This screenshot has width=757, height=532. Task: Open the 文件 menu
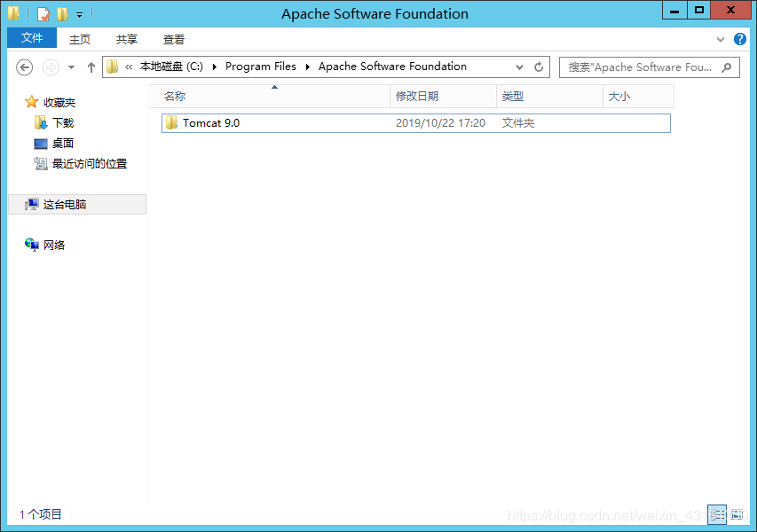(x=32, y=38)
